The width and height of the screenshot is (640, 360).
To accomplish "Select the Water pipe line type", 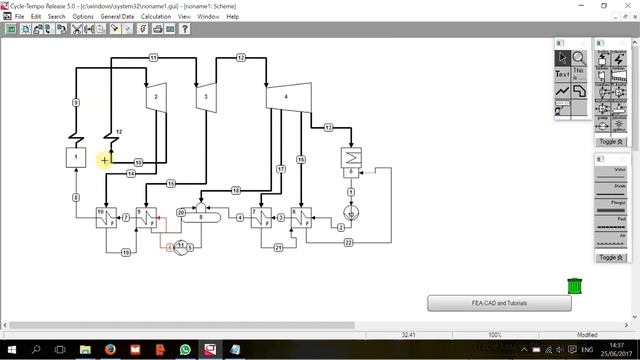I will 611,174.
